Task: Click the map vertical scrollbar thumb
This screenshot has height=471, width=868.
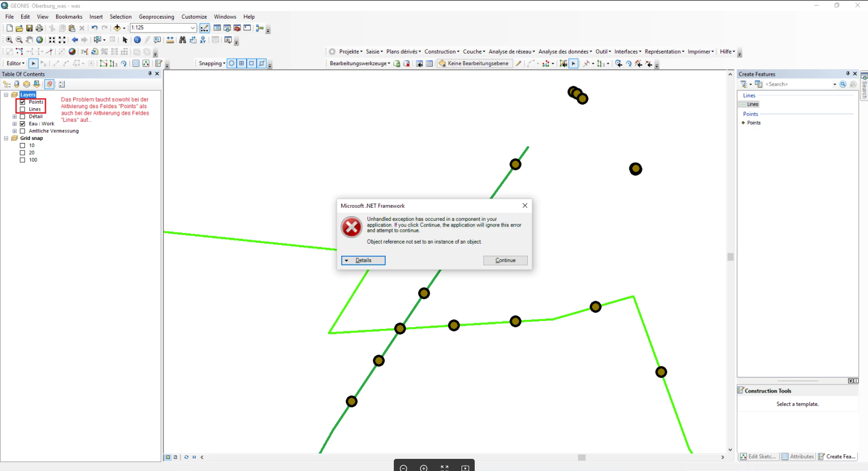Action: [x=730, y=257]
